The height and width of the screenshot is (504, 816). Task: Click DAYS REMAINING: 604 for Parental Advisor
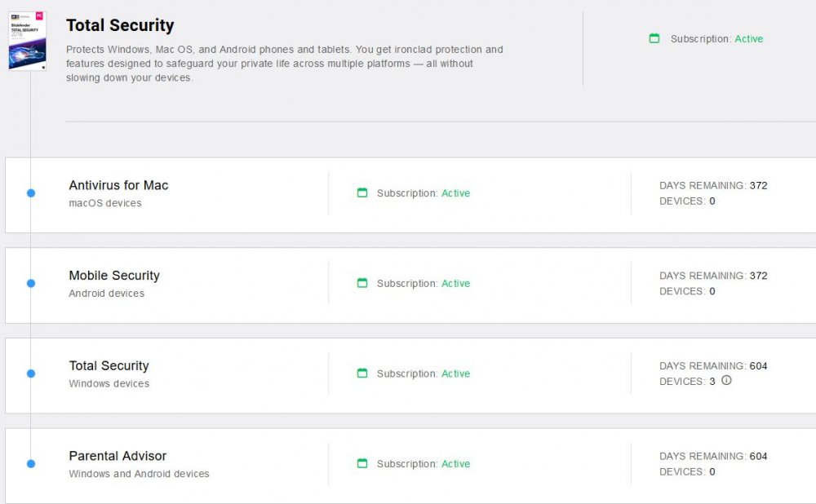[713, 456]
